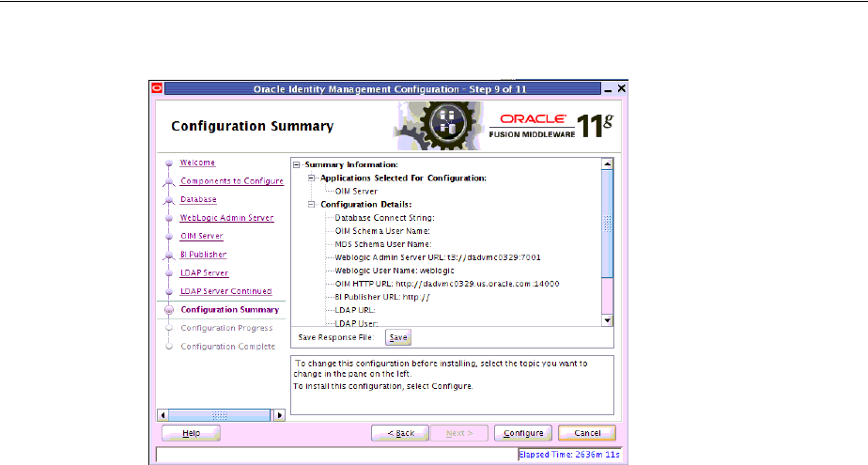Minimize the Oracle Identity Management window

coord(609,88)
